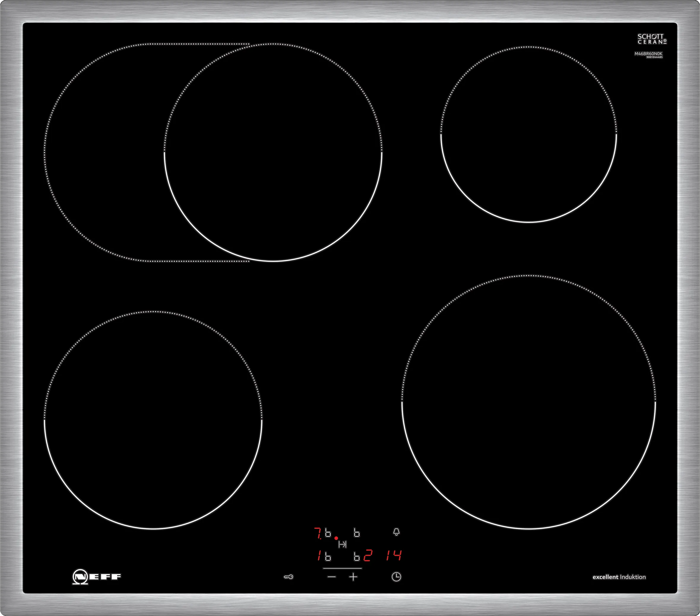Click the M46BR60N0K model number

click(648, 54)
